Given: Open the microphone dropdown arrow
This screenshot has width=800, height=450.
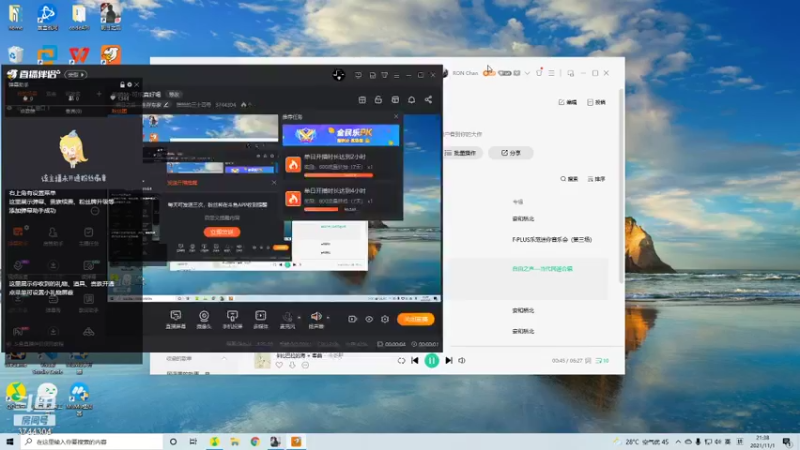Looking at the screenshot, I should click(x=299, y=317).
